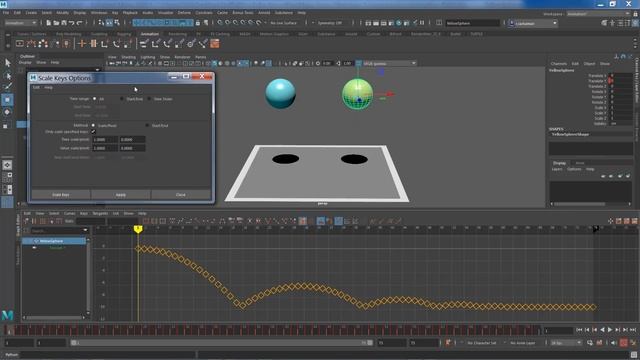Switch to the Rigging shelf tab
The width and height of the screenshot is (640, 360).
click(124, 34)
